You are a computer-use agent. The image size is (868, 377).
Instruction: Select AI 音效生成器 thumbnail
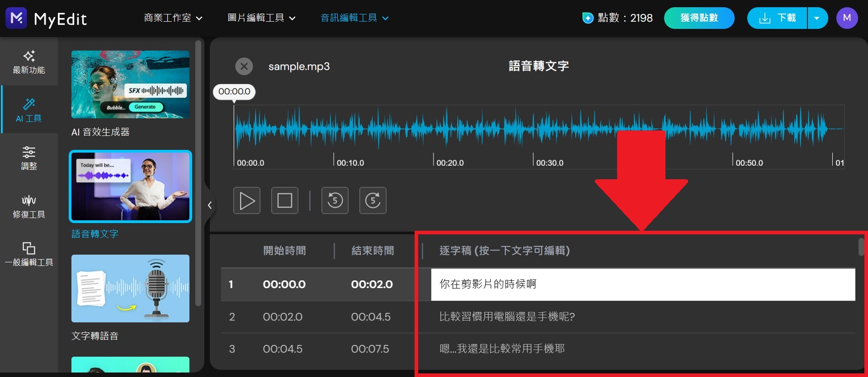[130, 84]
